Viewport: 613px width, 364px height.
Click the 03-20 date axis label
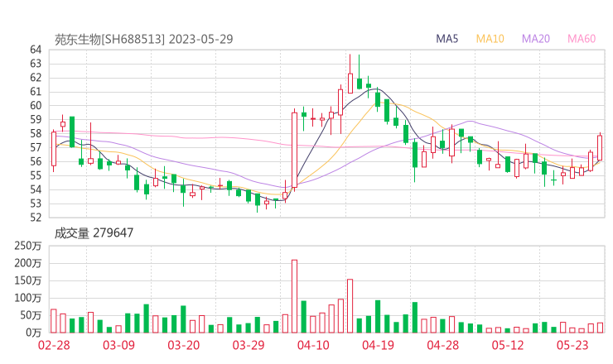tap(184, 345)
